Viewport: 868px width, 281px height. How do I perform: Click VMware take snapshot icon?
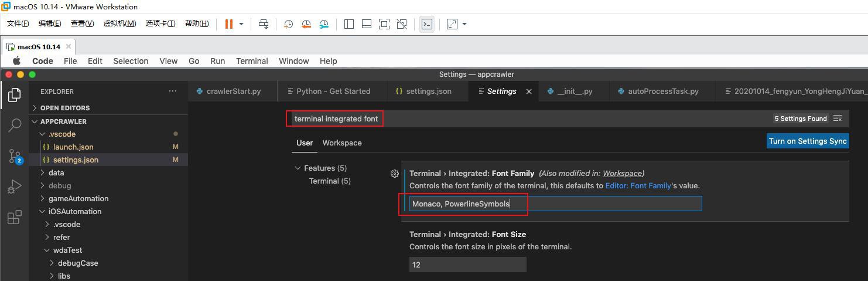pyautogui.click(x=289, y=24)
